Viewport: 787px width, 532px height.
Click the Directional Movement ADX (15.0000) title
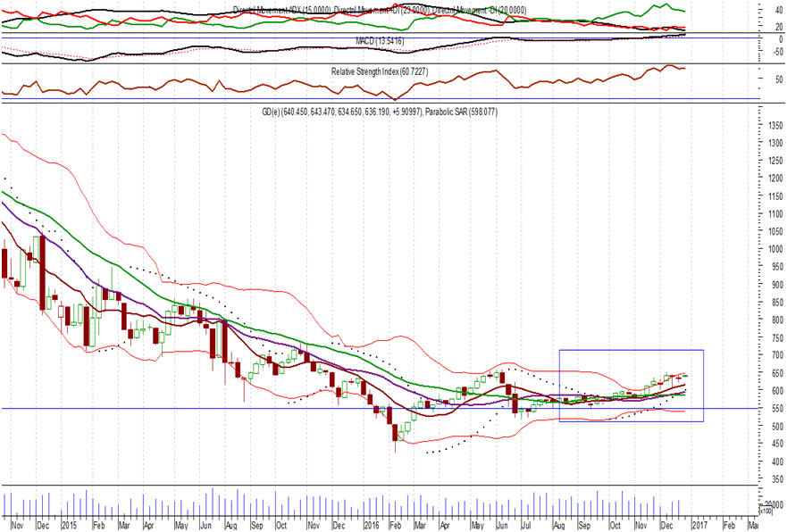(x=283, y=10)
